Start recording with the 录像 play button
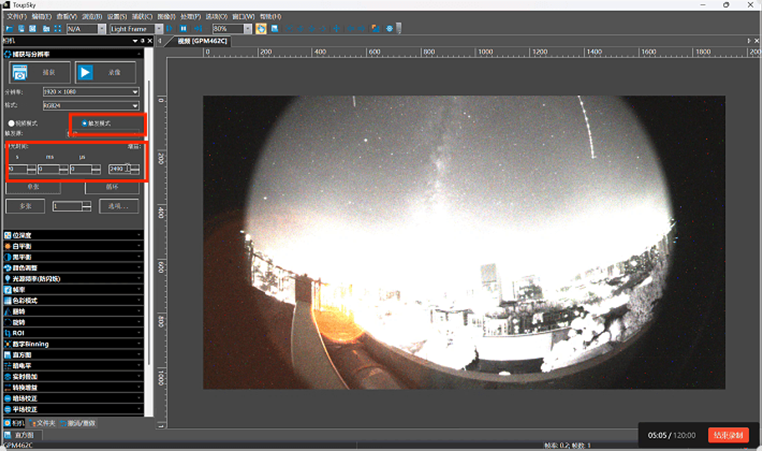 (106, 72)
